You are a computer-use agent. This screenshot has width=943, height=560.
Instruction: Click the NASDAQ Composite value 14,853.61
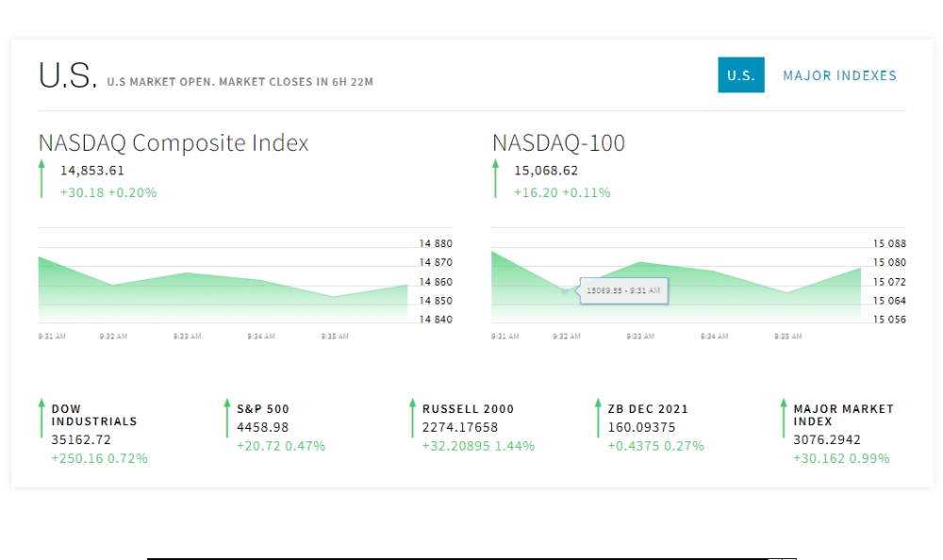(x=92, y=171)
